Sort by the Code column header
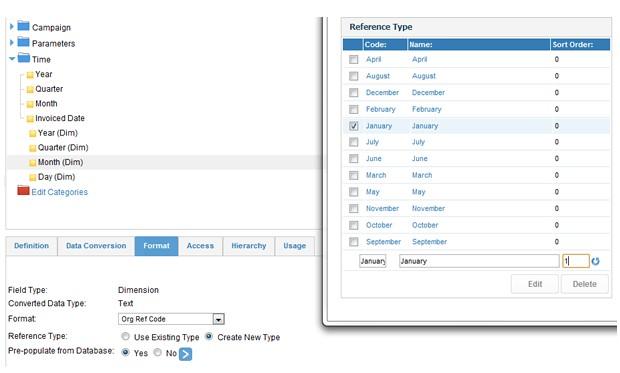This screenshot has height=373, width=620. [x=384, y=44]
